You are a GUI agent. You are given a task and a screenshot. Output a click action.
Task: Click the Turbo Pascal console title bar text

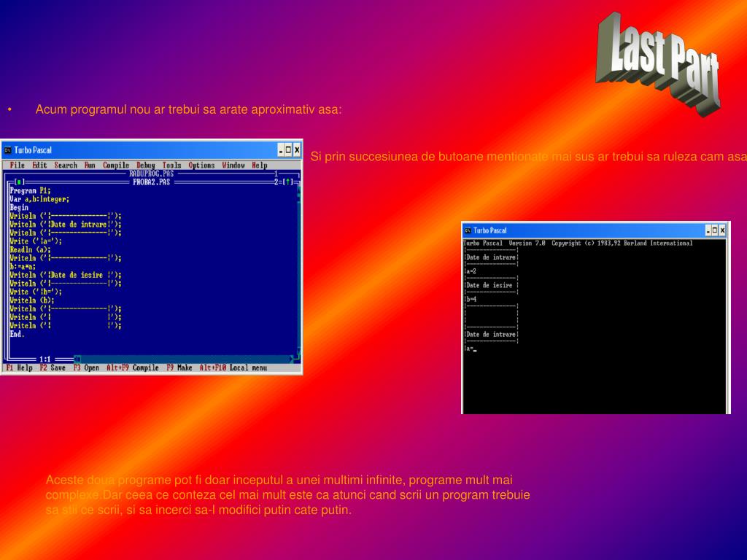pyautogui.click(x=489, y=230)
